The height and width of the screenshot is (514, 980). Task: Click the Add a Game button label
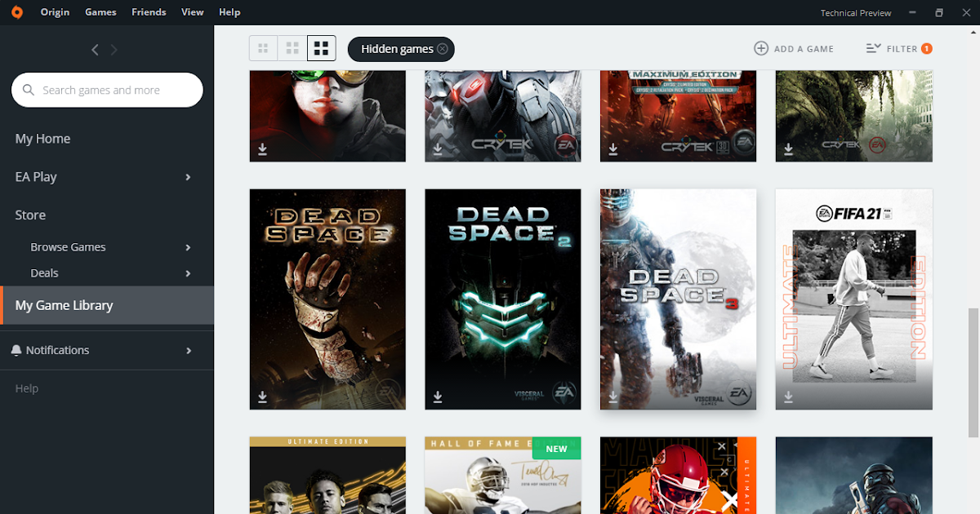[804, 49]
